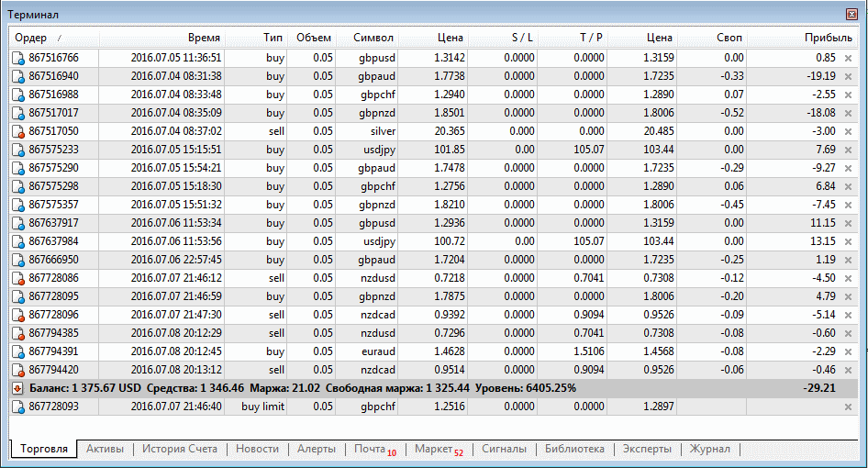Open the Журнал tab

point(710,449)
